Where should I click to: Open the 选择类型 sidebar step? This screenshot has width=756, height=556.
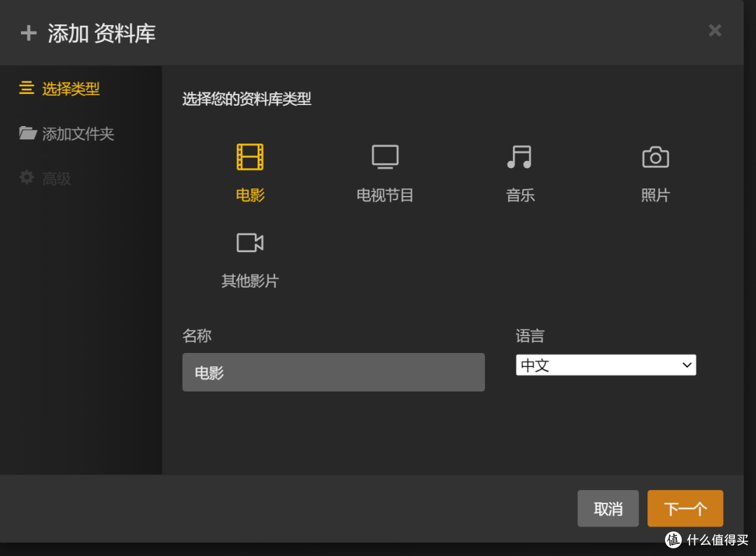click(x=71, y=89)
